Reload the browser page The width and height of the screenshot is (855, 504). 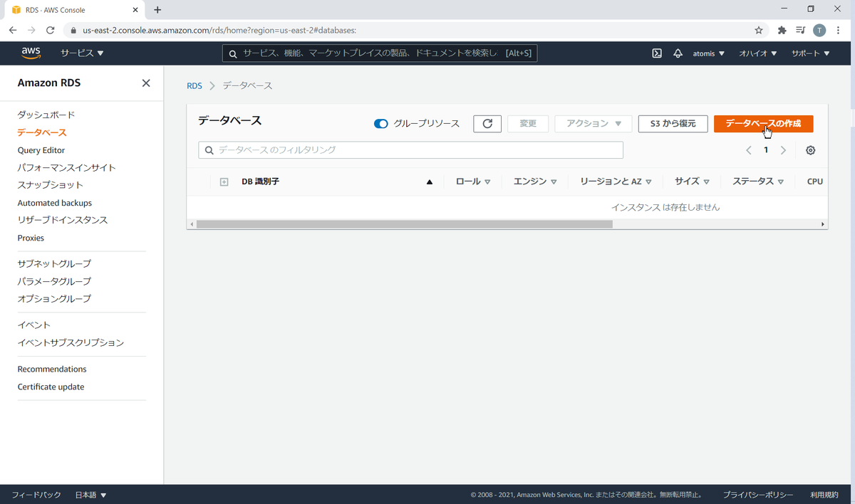click(50, 30)
